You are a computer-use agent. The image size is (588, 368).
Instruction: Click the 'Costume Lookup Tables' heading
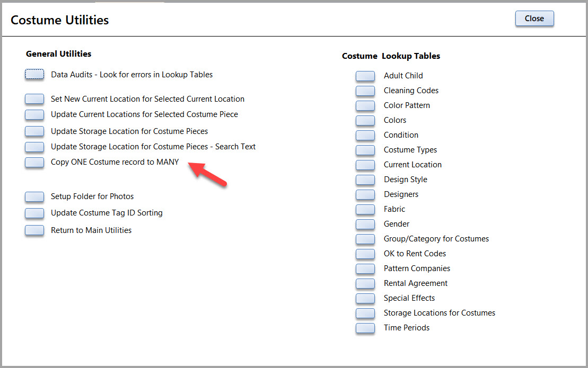[391, 56]
